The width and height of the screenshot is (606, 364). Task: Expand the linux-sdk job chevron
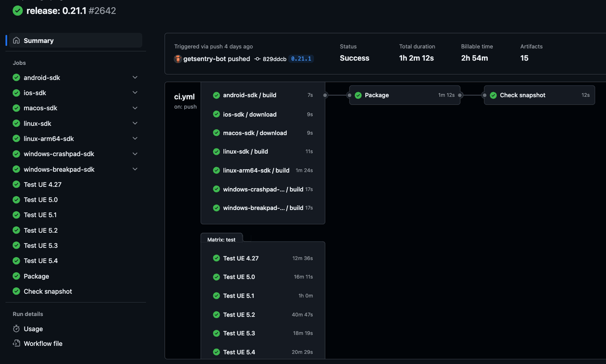point(135,123)
